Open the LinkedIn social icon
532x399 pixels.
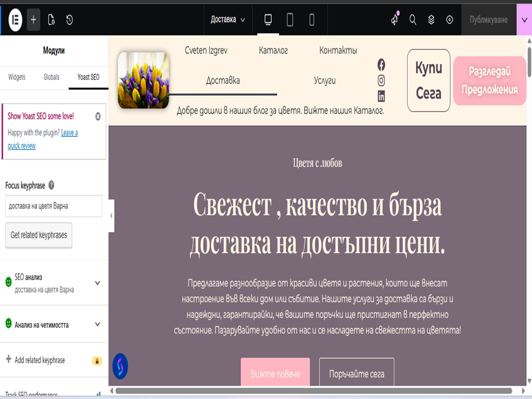pyautogui.click(x=381, y=96)
